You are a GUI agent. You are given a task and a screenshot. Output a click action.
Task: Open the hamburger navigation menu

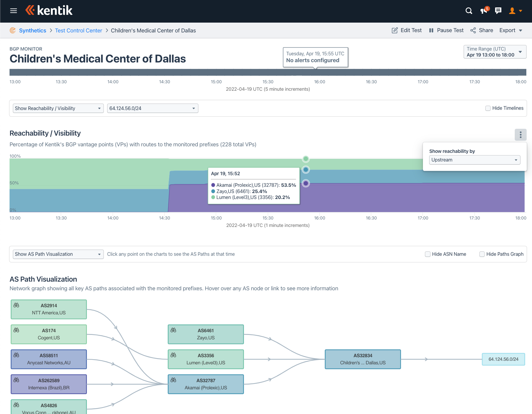pos(13,11)
